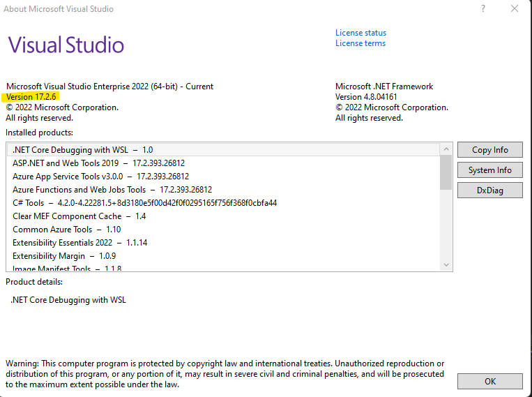Click the help question mark icon
Viewport: 532px width, 397px height.
click(483, 8)
